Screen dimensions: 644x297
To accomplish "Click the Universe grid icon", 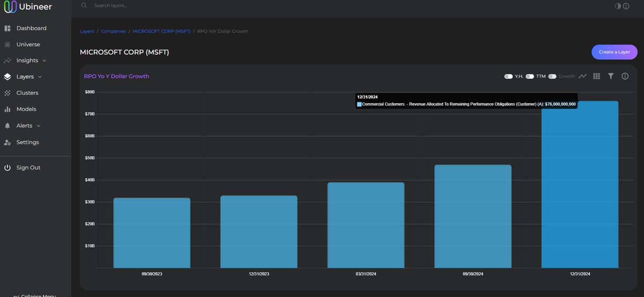I will point(8,45).
